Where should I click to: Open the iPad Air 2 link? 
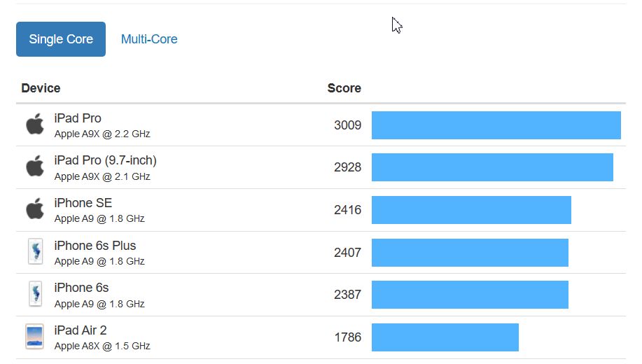point(81,330)
